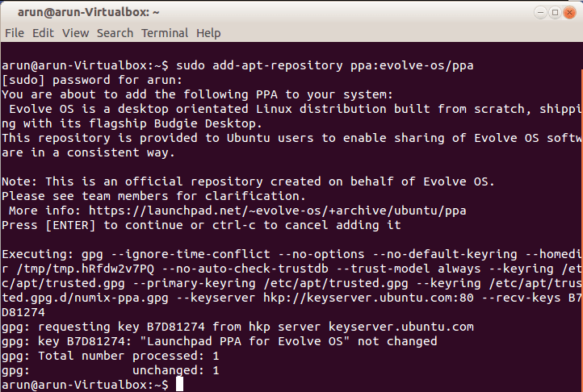Close the terminal window
The width and height of the screenshot is (583, 392).
569,12
